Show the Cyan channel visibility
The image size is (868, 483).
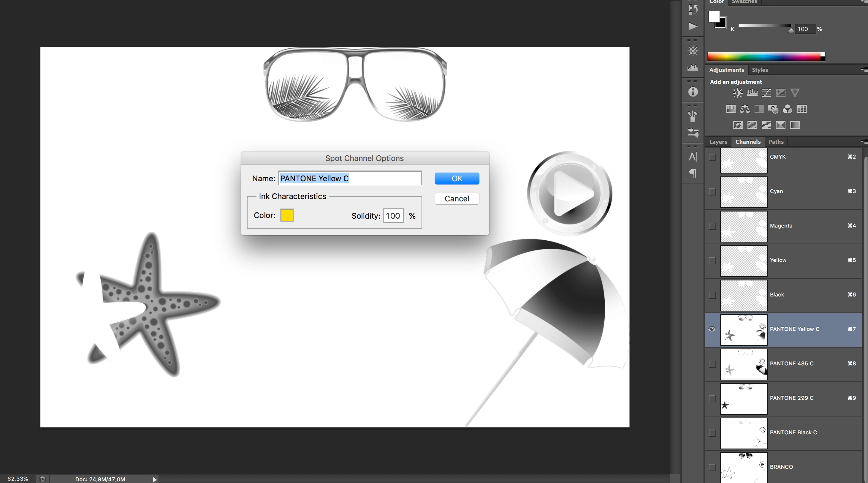pos(712,192)
